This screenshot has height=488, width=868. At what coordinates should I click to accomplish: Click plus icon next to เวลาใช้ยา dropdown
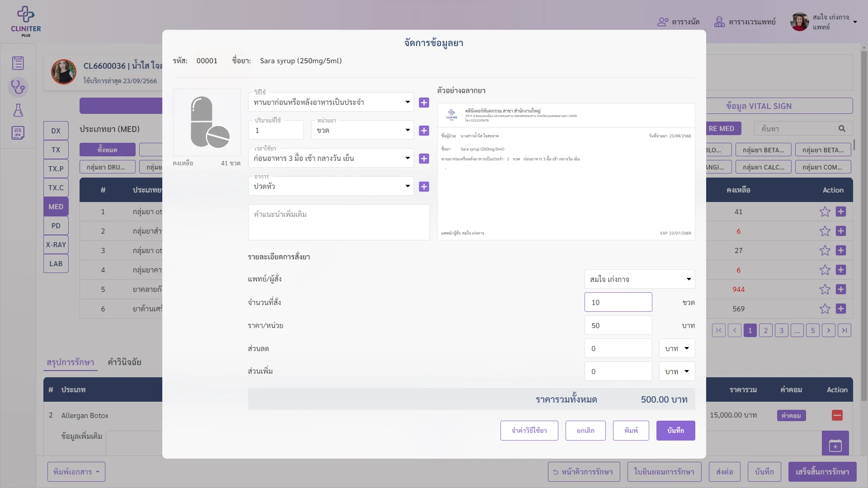click(424, 159)
